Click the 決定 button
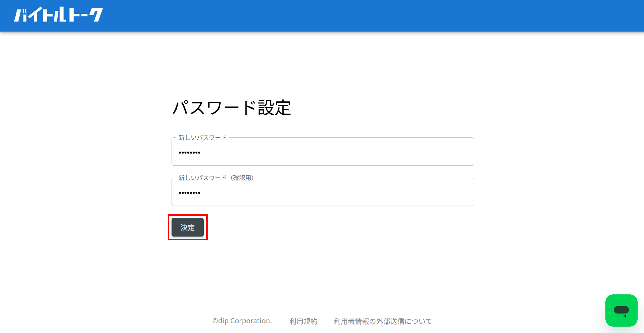Image resolution: width=644 pixels, height=333 pixels. coord(187,227)
